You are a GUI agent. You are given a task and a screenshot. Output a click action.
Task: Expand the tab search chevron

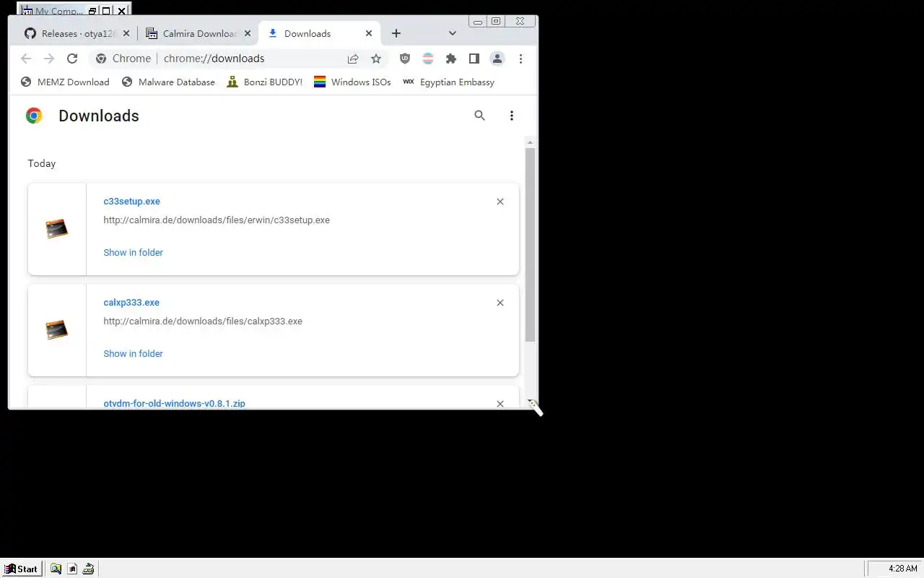pos(453,33)
